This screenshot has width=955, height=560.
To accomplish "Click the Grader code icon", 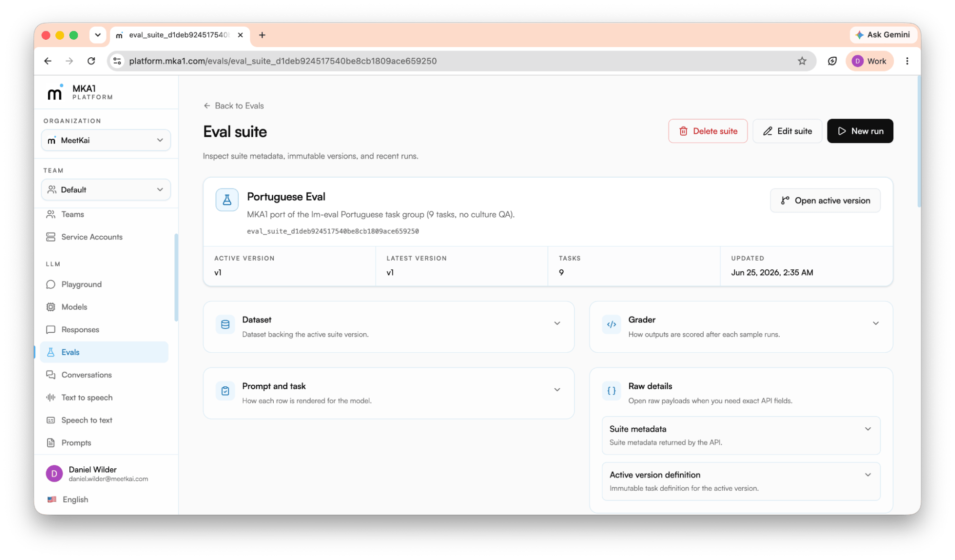I will pyautogui.click(x=611, y=325).
